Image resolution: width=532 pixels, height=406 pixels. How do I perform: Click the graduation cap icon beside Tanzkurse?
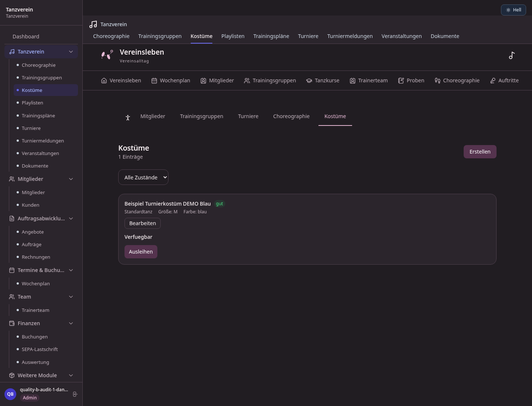point(309,80)
